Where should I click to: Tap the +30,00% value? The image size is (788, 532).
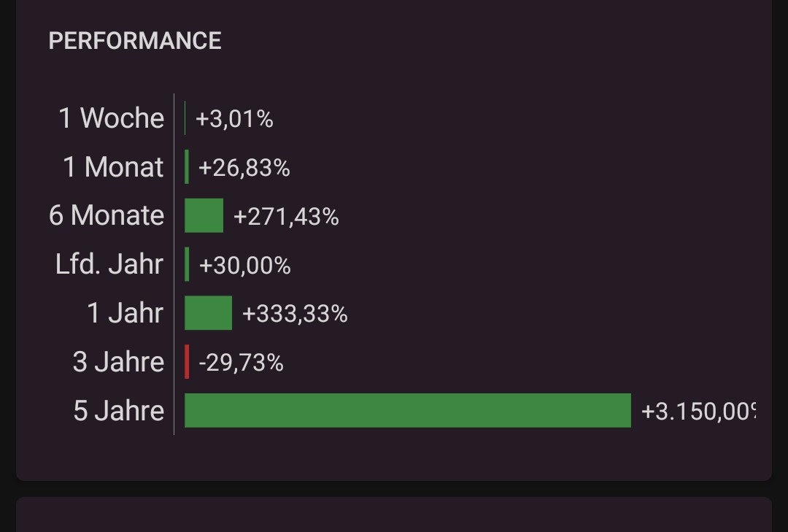point(244,266)
